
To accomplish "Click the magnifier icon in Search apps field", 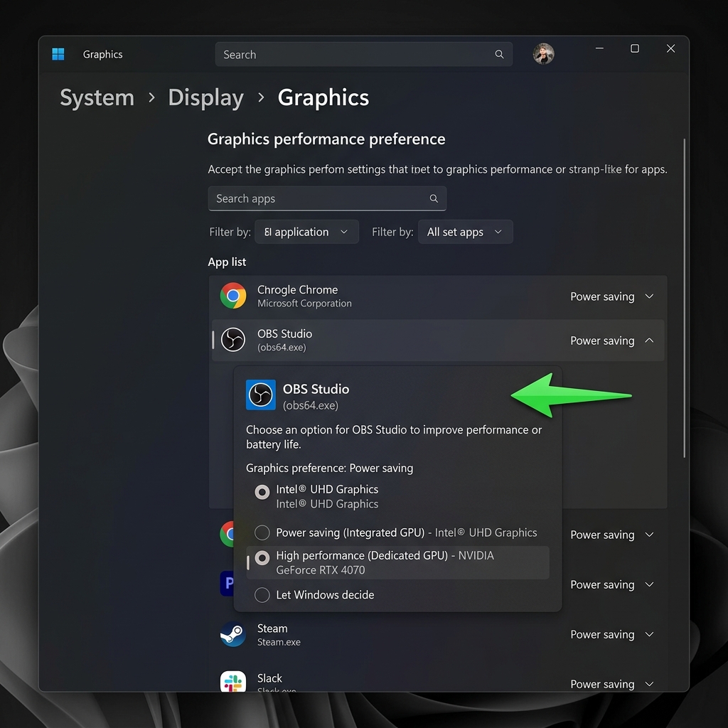I will pos(434,199).
